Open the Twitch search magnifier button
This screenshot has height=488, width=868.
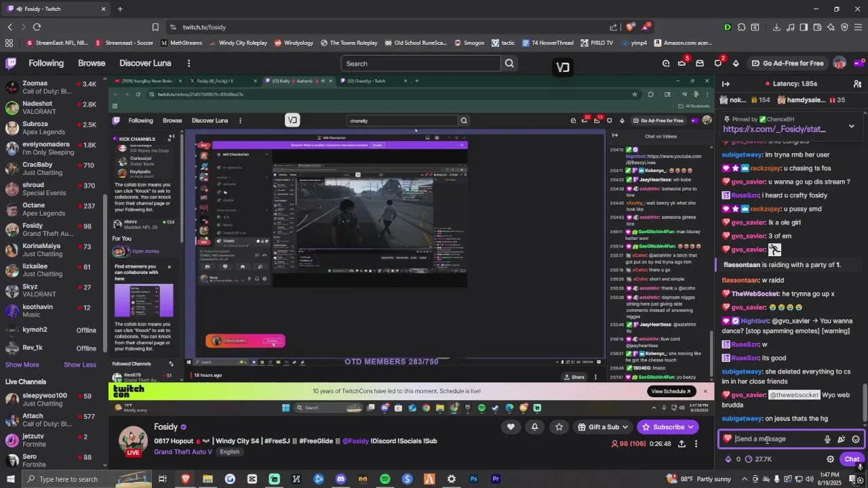(509, 64)
